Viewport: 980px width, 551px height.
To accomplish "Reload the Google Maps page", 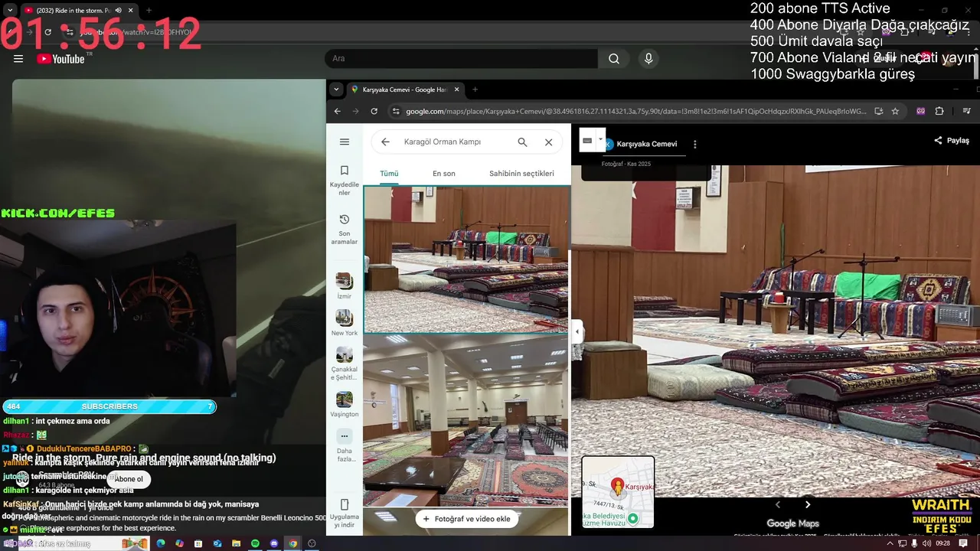I will (374, 111).
